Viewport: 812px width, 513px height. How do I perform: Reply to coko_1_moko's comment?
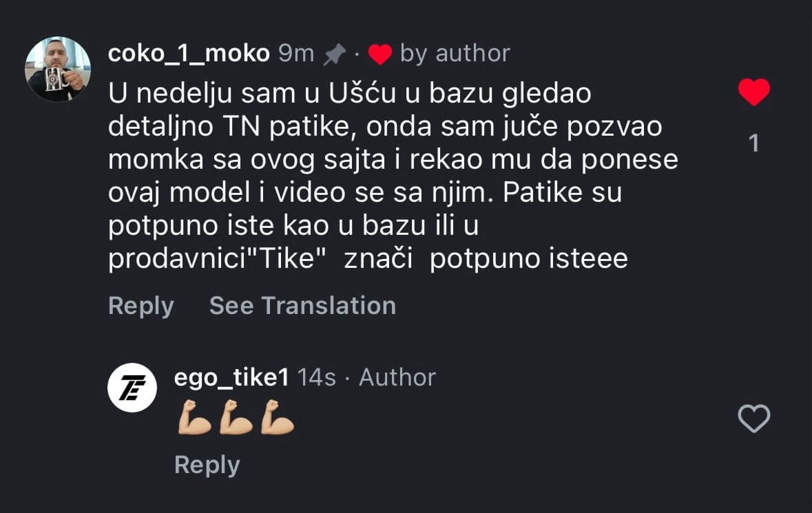(140, 305)
